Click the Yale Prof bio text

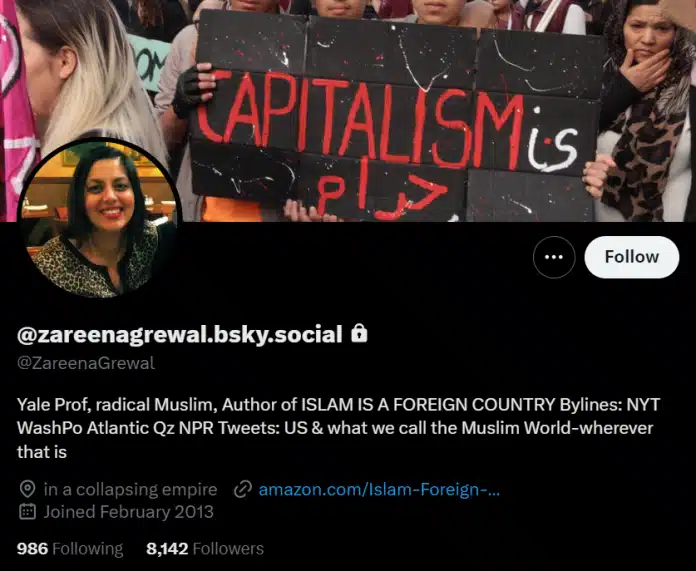point(338,428)
